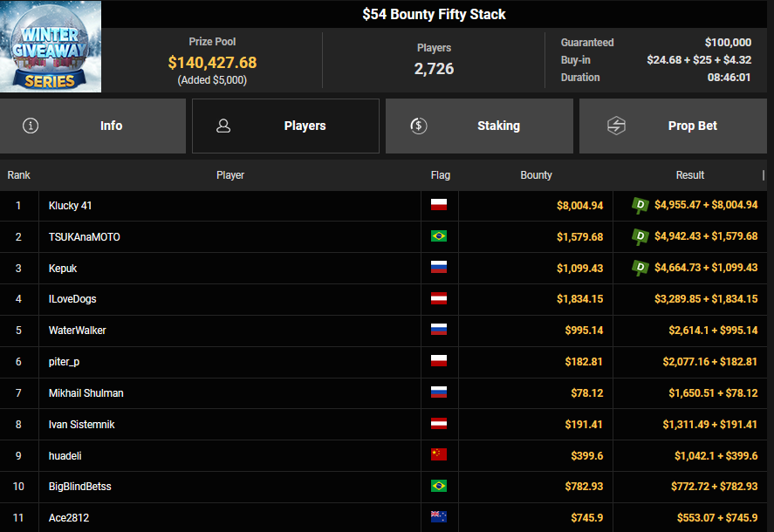
Task: Click the Prop Bet icon
Action: coord(616,126)
